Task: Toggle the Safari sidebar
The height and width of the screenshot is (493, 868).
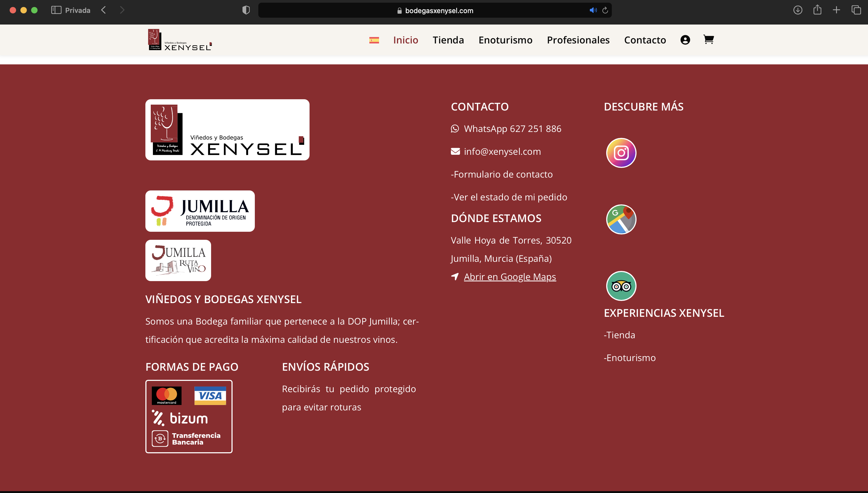Action: pos(56,10)
